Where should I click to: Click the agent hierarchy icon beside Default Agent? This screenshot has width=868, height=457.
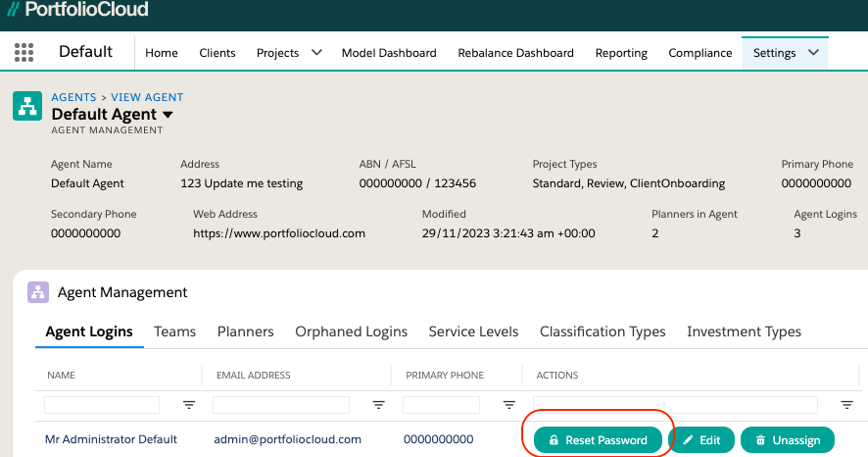click(x=27, y=107)
